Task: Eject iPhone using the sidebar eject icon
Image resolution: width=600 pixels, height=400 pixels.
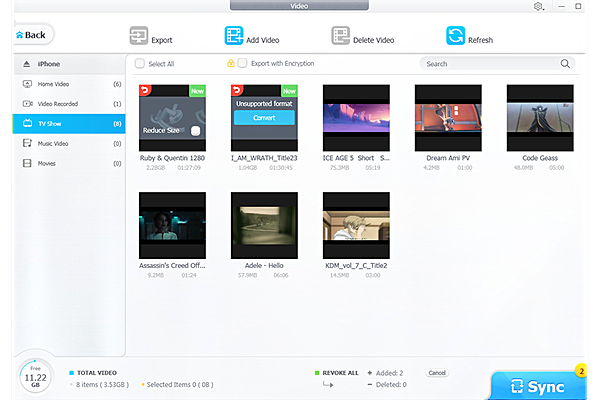Action: (x=26, y=64)
